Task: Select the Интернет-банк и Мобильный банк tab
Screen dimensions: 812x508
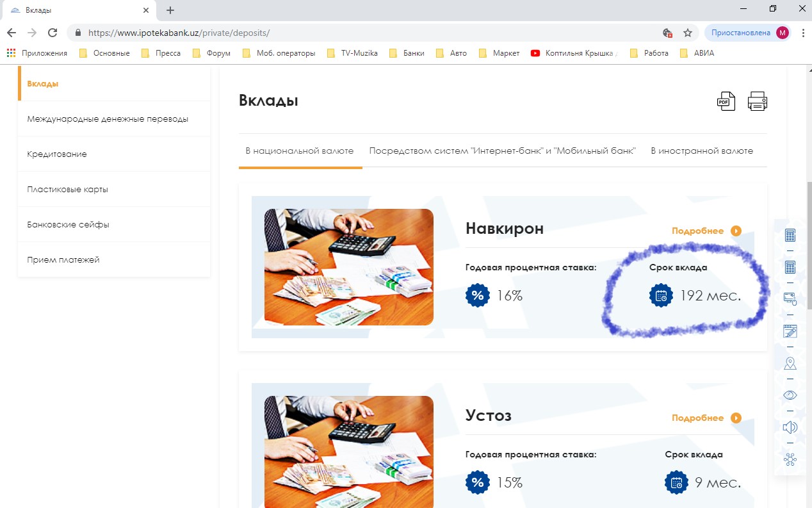Action: pos(502,151)
